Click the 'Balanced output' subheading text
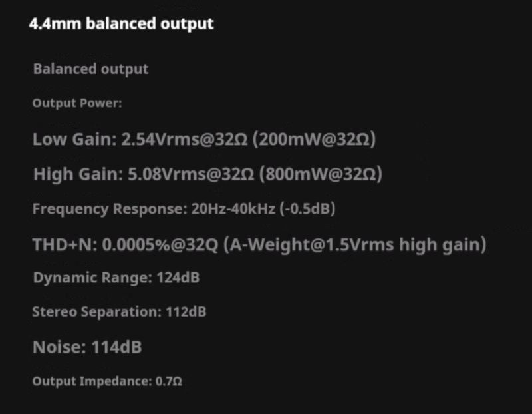 pyautogui.click(x=91, y=69)
